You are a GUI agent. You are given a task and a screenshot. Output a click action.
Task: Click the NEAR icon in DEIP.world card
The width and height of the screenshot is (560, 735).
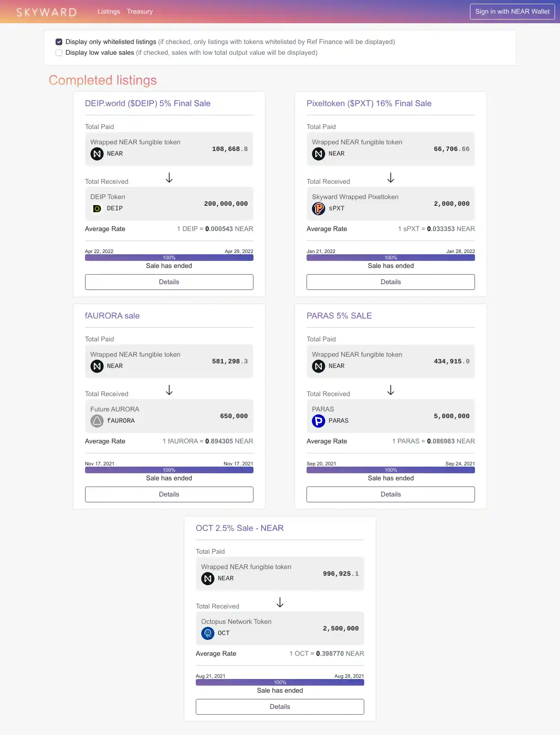coord(97,154)
